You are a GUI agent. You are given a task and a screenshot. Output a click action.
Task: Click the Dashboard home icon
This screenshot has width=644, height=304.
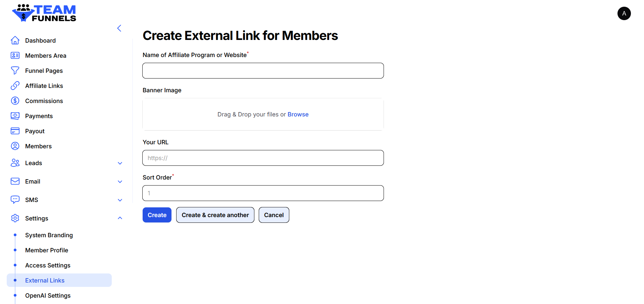15,40
